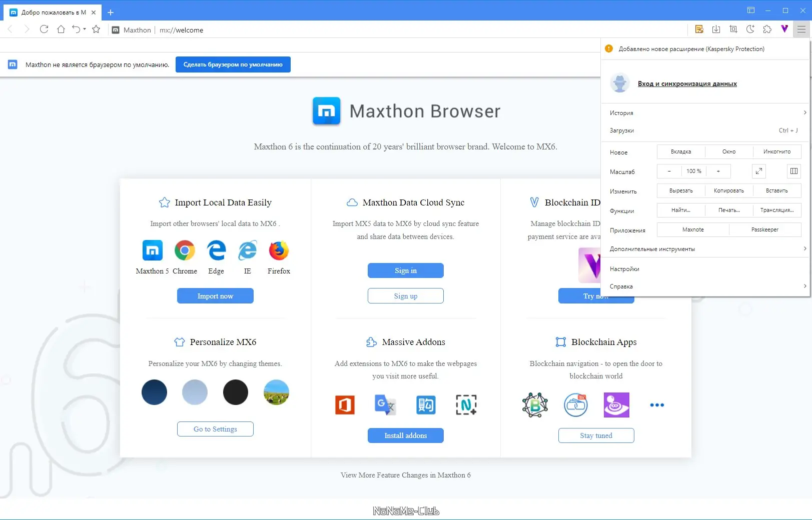Viewport: 812px width, 520px height.
Task: Open View More Feature Changes link
Action: point(406,475)
